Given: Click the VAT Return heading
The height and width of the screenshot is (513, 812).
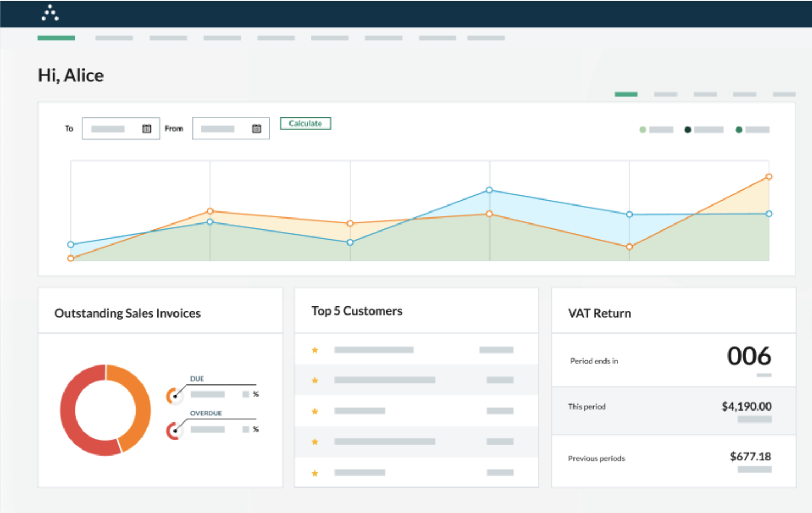Looking at the screenshot, I should tap(600, 313).
